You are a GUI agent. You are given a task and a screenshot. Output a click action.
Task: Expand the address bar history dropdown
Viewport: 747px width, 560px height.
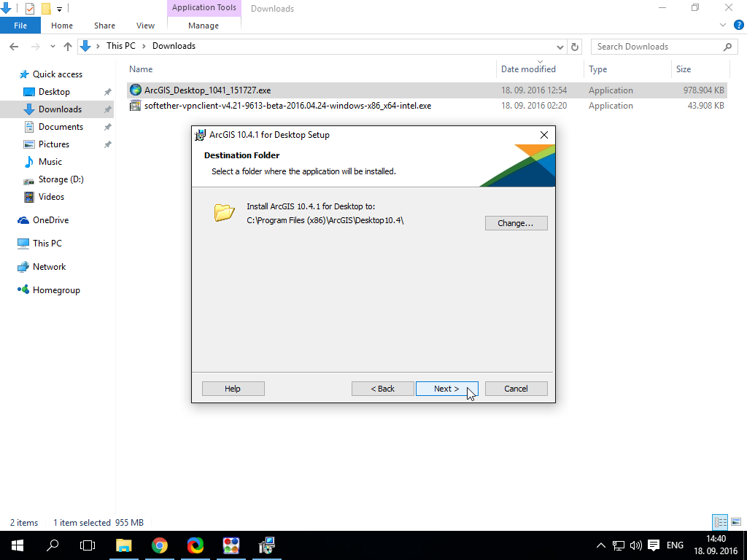click(x=560, y=47)
